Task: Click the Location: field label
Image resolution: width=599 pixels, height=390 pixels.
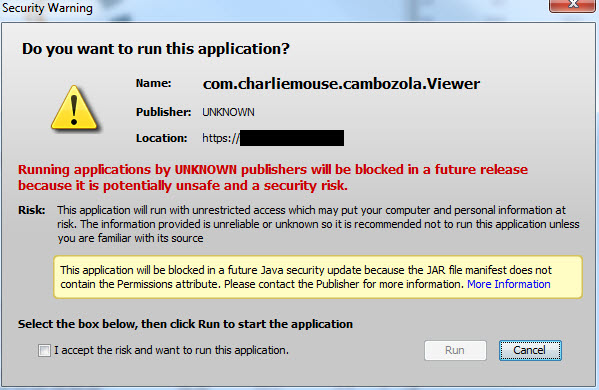Action: 162,138
